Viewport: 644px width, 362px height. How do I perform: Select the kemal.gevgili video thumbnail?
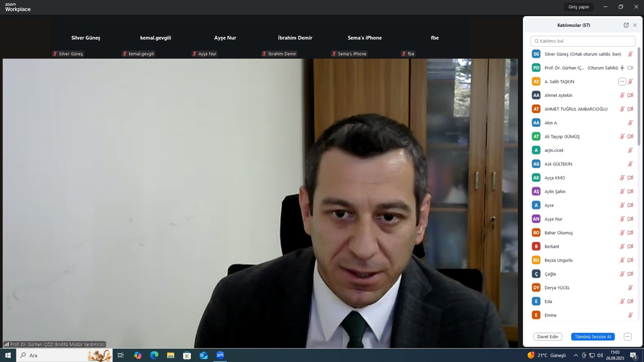pos(156,38)
